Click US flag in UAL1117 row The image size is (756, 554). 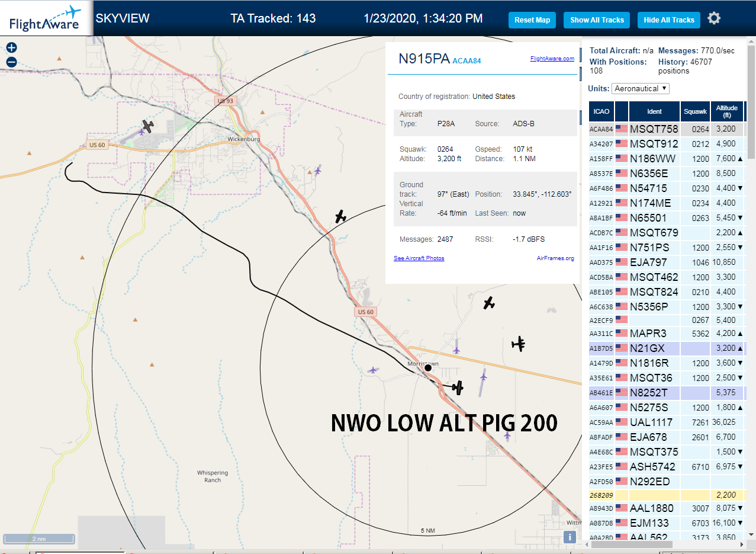622,422
